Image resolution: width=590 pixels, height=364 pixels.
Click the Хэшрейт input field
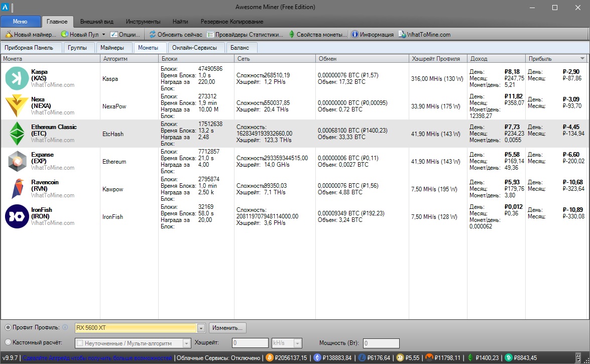click(250, 343)
